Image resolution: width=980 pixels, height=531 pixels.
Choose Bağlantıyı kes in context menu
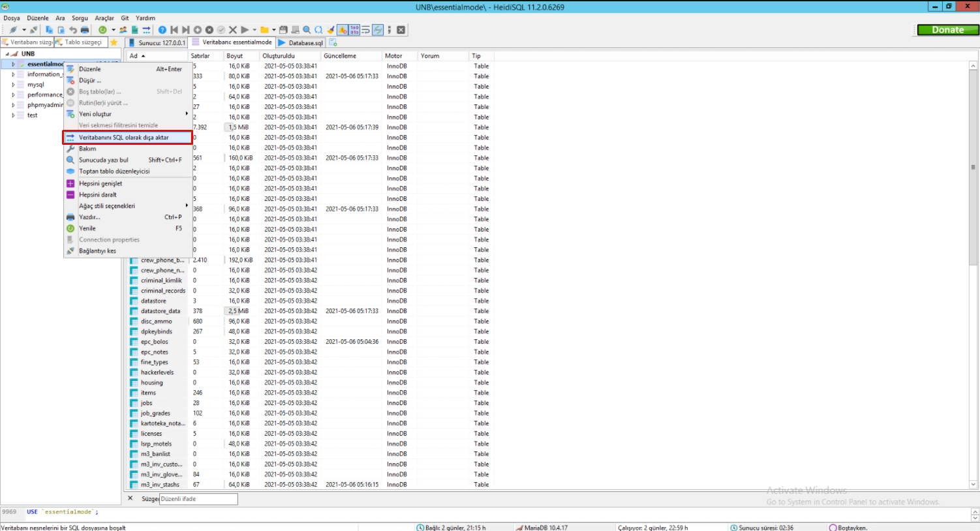point(128,250)
